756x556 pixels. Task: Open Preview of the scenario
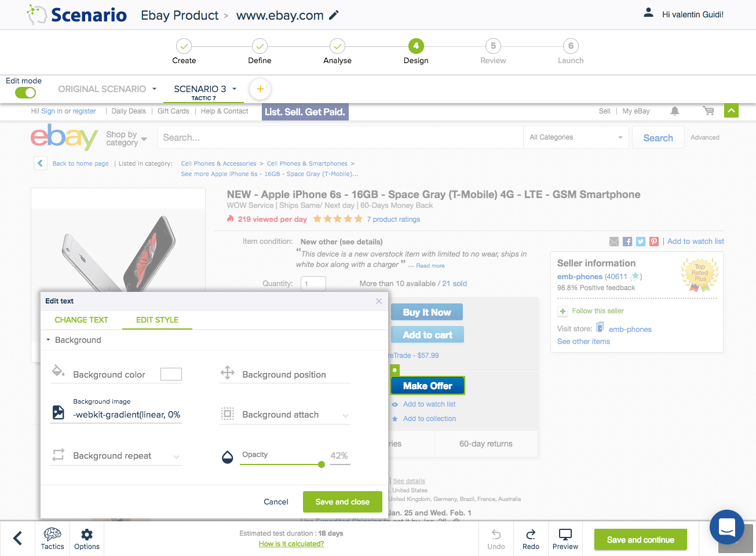pyautogui.click(x=565, y=539)
